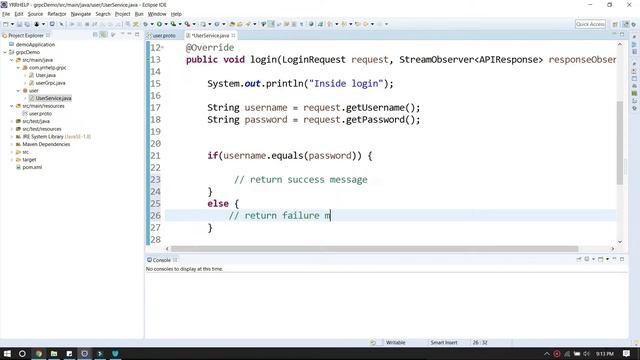Open the File menu
The width and height of the screenshot is (640, 360).
point(6,14)
